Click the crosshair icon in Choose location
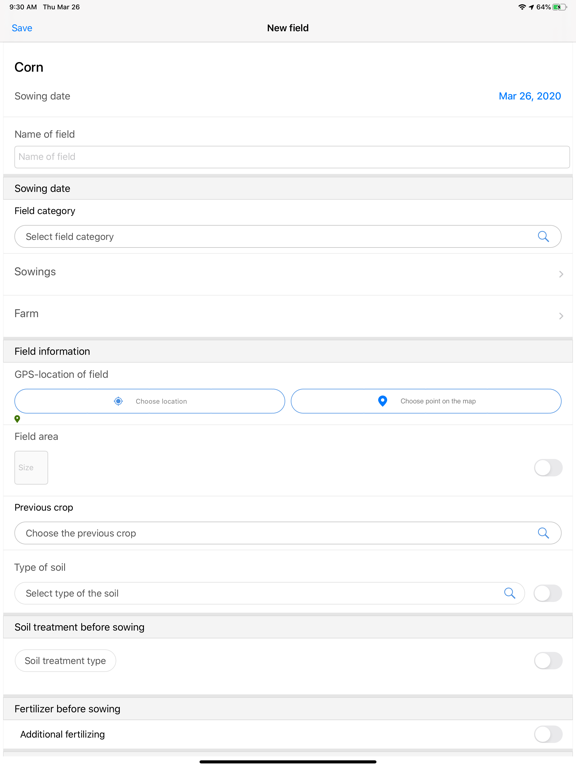The image size is (576, 768). click(118, 401)
